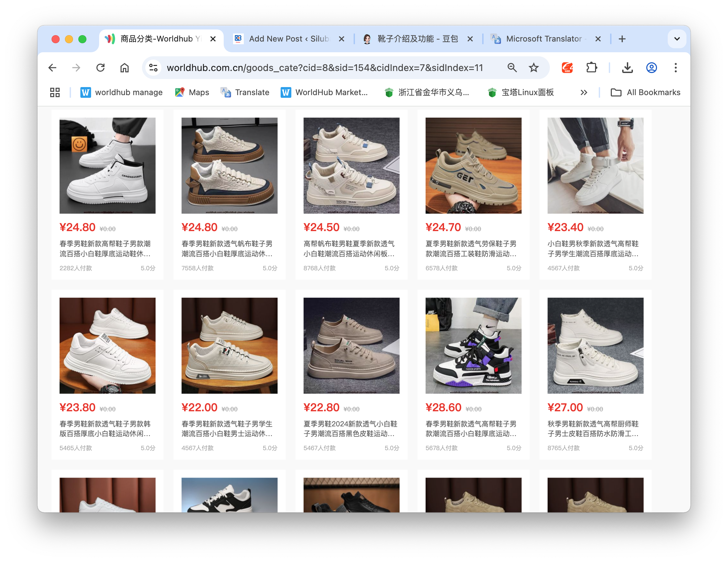The height and width of the screenshot is (562, 728).
Task: Open the ¥28.60 purple sneaker product image
Action: (x=473, y=345)
